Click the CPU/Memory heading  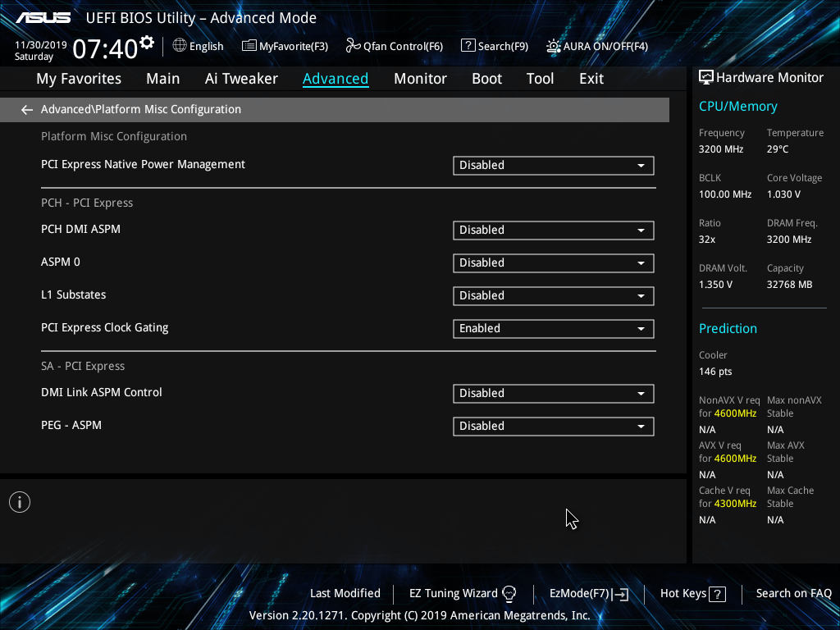coord(737,107)
